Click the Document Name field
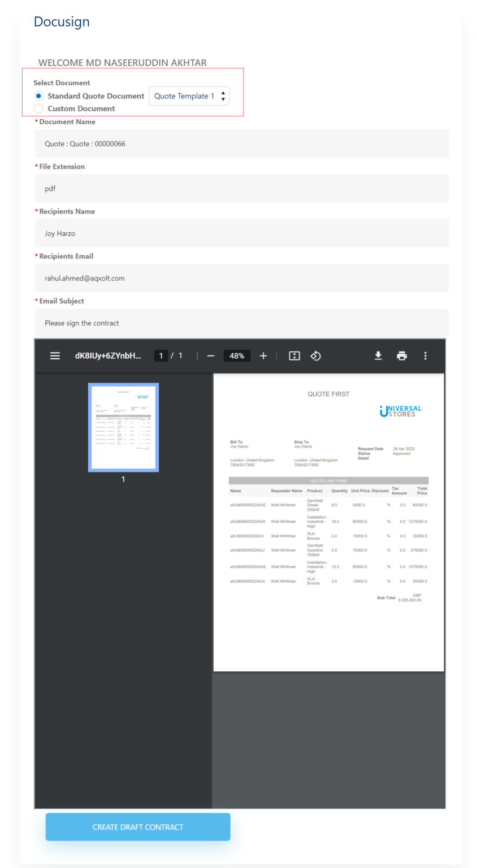Screen dimensions: 477x868 [241, 143]
